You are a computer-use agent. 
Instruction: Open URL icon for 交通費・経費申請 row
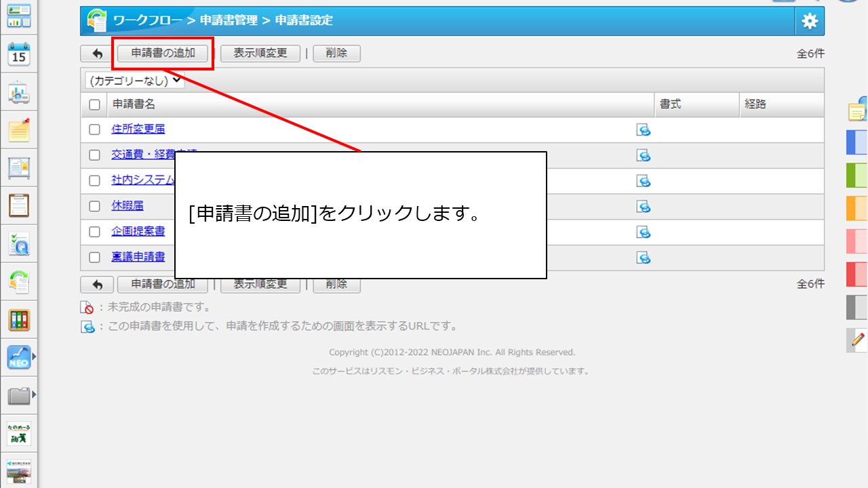644,155
